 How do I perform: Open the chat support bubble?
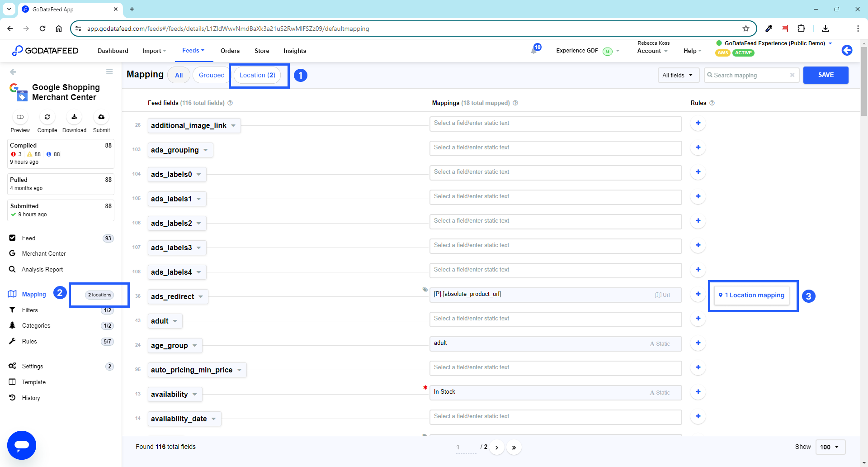[x=22, y=445]
